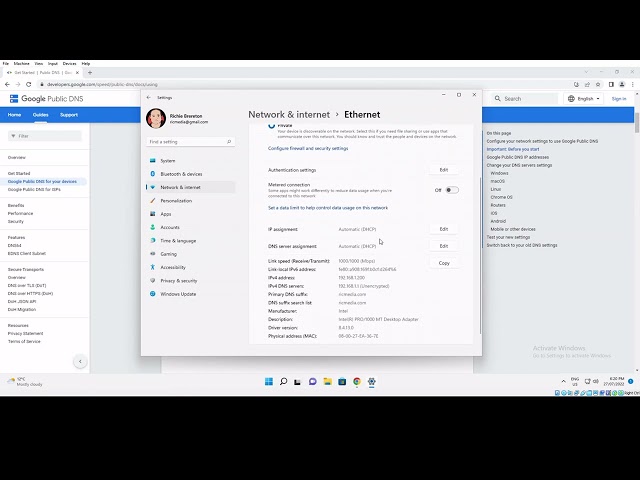Open Bluetooth & devices settings

181,174
